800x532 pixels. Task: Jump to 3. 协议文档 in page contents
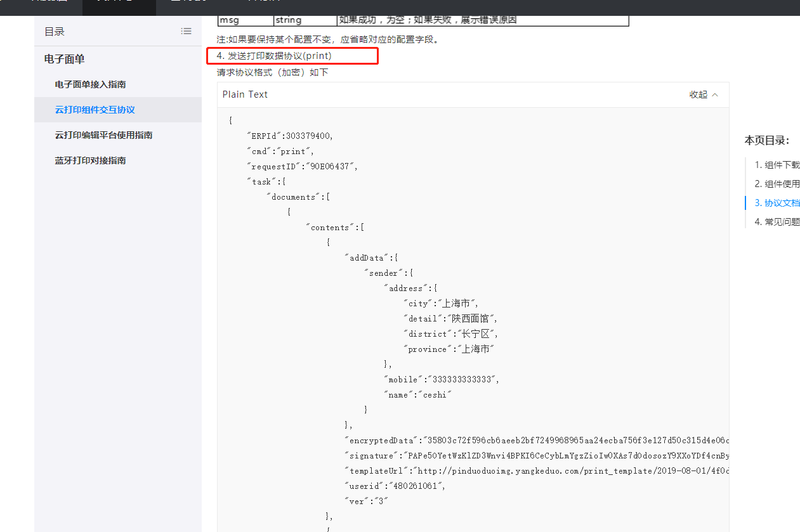pos(777,203)
